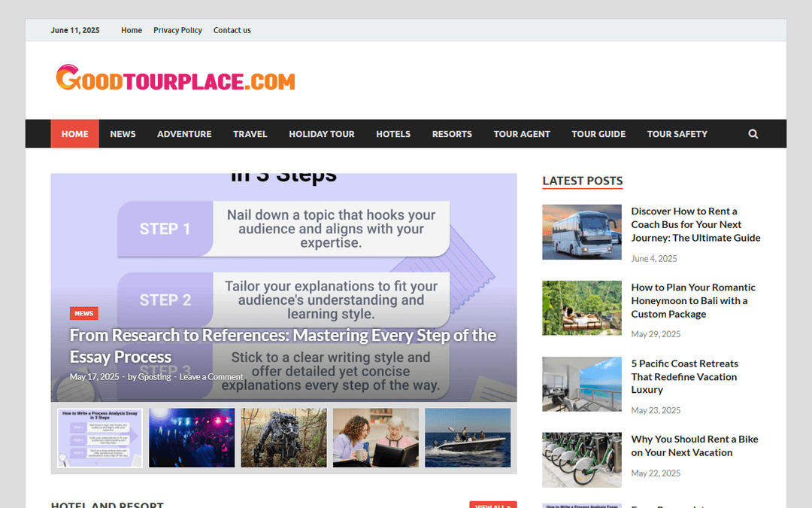
Task: Open 'Discover How to Rent a Coach Bus' post
Action: tap(695, 224)
